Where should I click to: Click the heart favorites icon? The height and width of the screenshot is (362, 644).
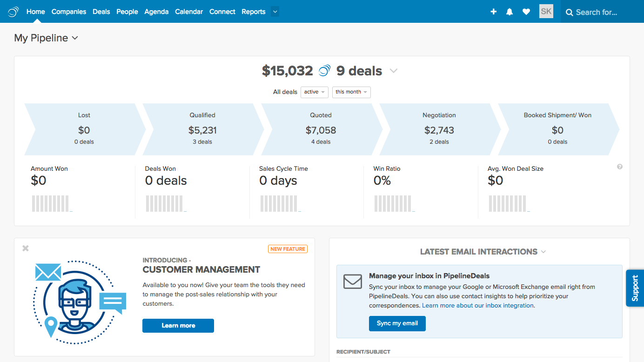[526, 12]
